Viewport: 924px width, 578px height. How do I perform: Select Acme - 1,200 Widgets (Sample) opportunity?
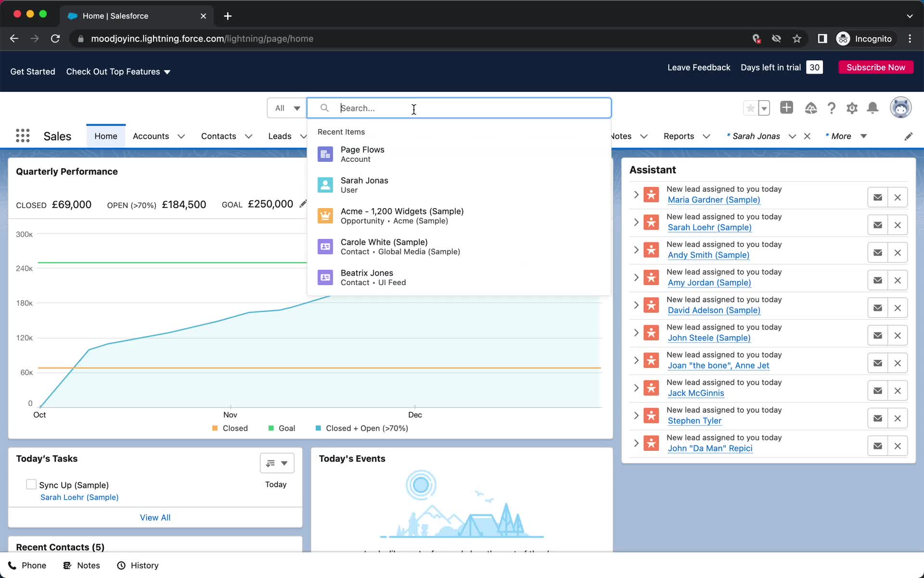coord(459,216)
